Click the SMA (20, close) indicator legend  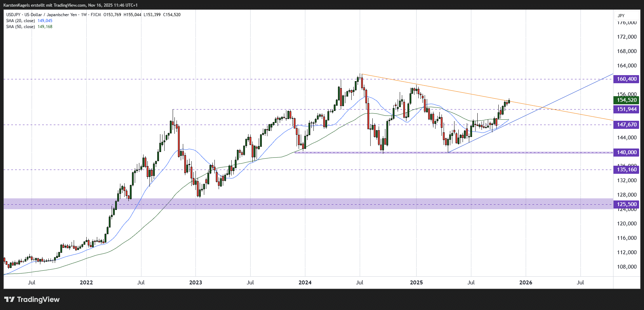(x=20, y=21)
